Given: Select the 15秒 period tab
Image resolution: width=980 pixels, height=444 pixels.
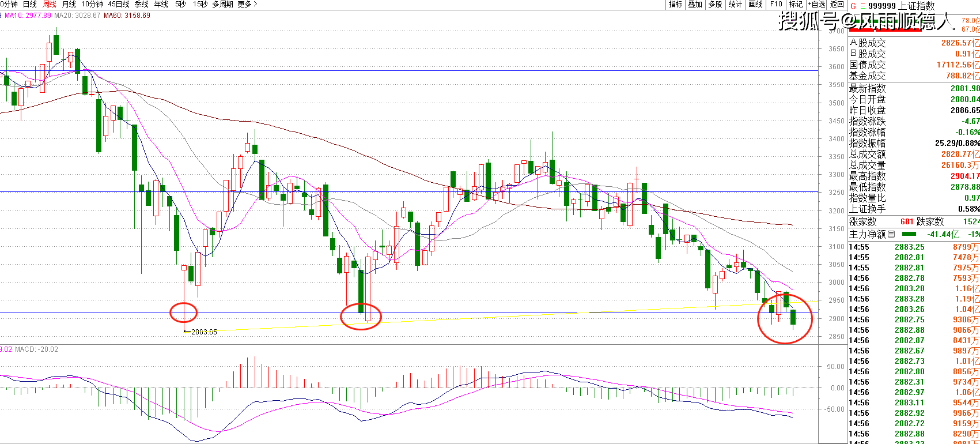Looking at the screenshot, I should click(x=200, y=4).
